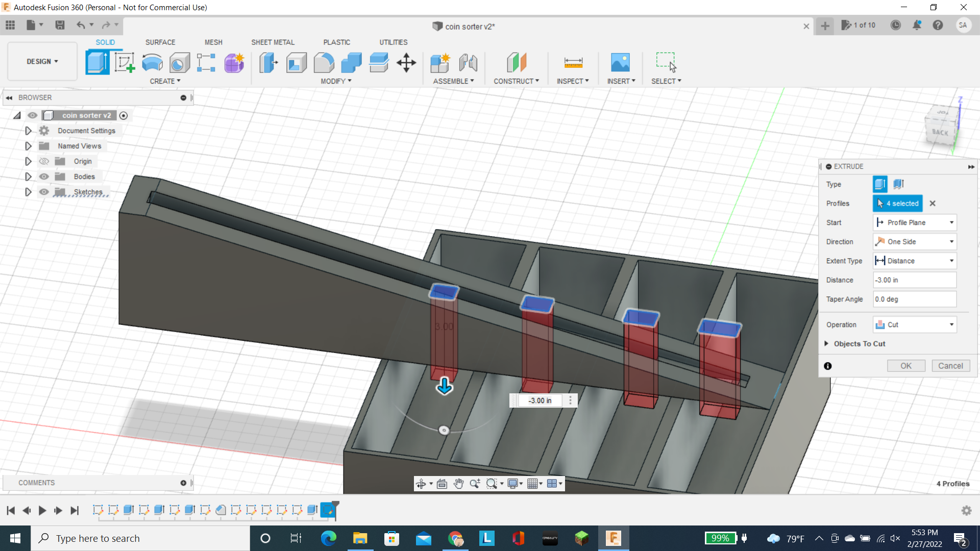Click OK to confirm the extrude
This screenshot has height=551, width=980.
coord(906,365)
